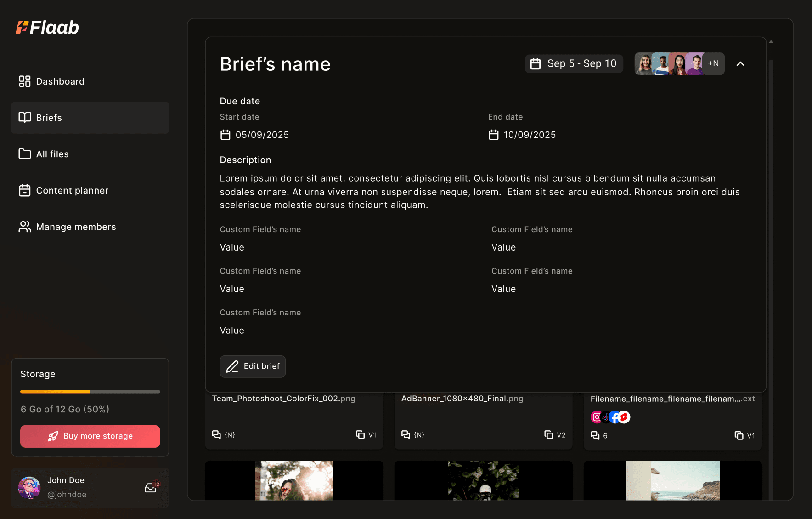Open V2 versions icon on AdBanner card
This screenshot has height=519, width=812.
[549, 434]
